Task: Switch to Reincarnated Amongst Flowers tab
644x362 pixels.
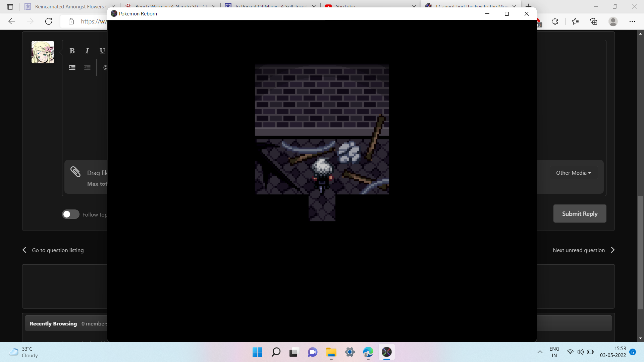Action: point(69,7)
